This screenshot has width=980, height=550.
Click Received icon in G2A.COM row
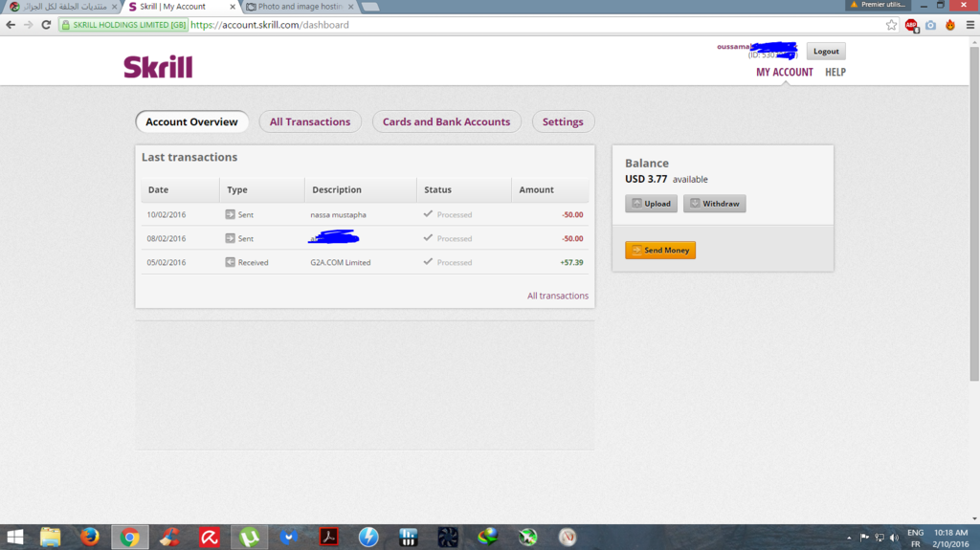pos(230,262)
